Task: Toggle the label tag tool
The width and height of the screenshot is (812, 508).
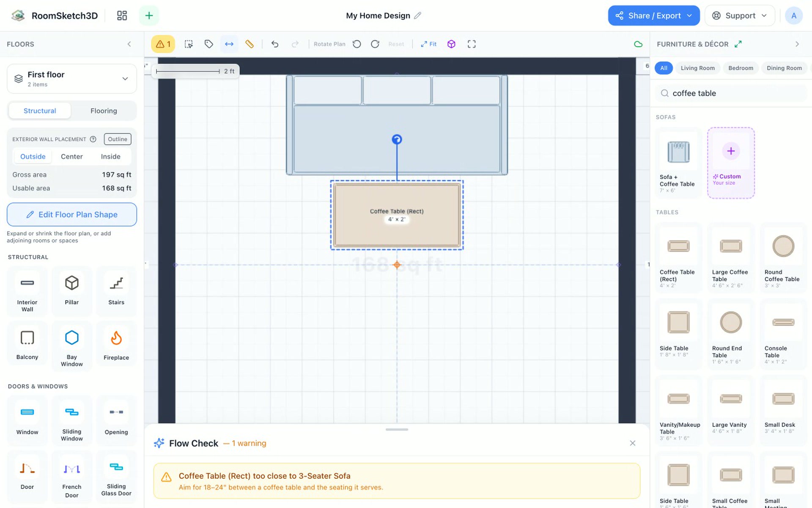Action: click(x=208, y=44)
